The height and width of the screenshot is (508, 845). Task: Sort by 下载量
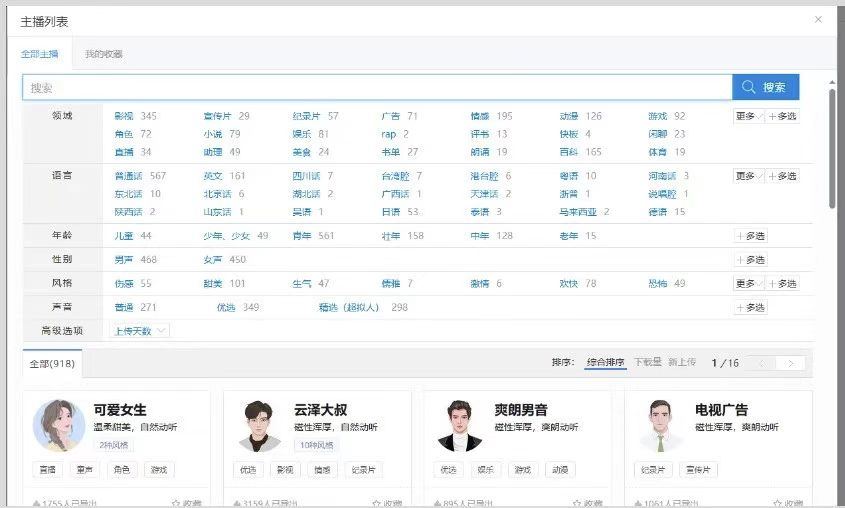(x=648, y=362)
